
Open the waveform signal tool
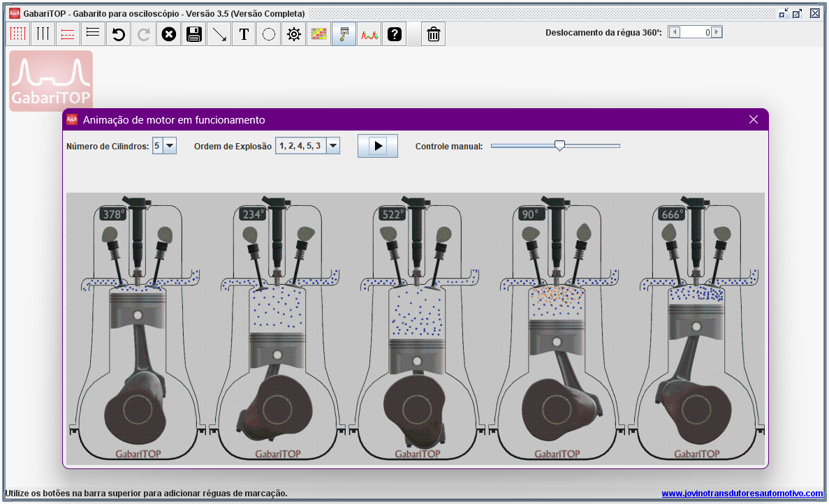click(369, 34)
